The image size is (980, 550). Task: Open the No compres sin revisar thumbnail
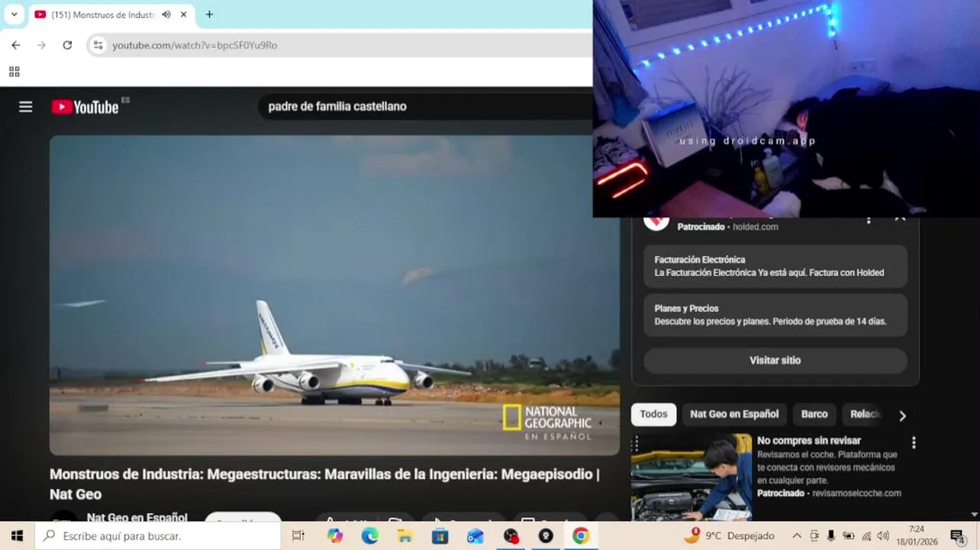click(691, 477)
